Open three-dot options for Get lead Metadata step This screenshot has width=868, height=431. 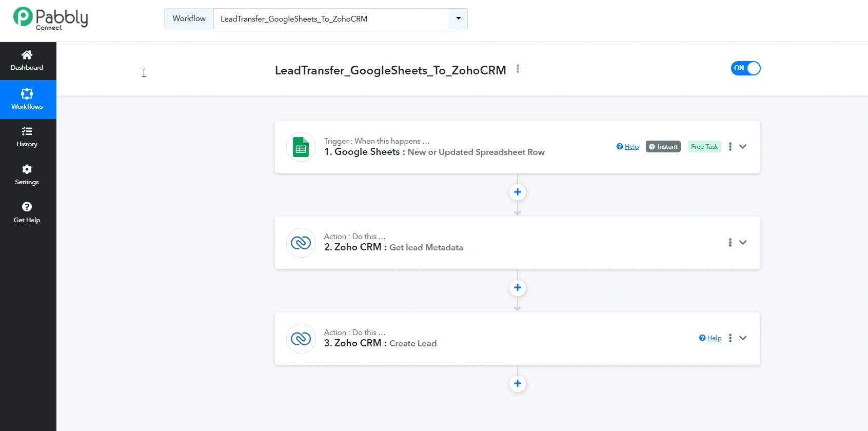point(730,243)
